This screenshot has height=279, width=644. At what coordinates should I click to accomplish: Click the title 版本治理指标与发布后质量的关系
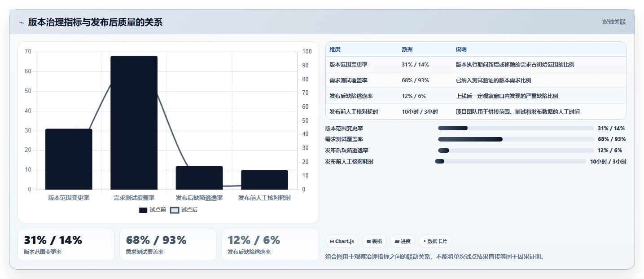click(95, 22)
